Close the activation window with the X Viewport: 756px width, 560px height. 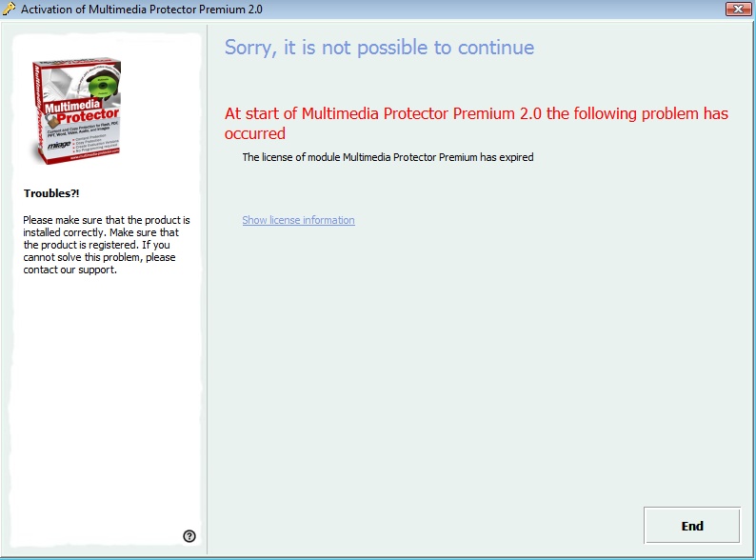(x=738, y=9)
